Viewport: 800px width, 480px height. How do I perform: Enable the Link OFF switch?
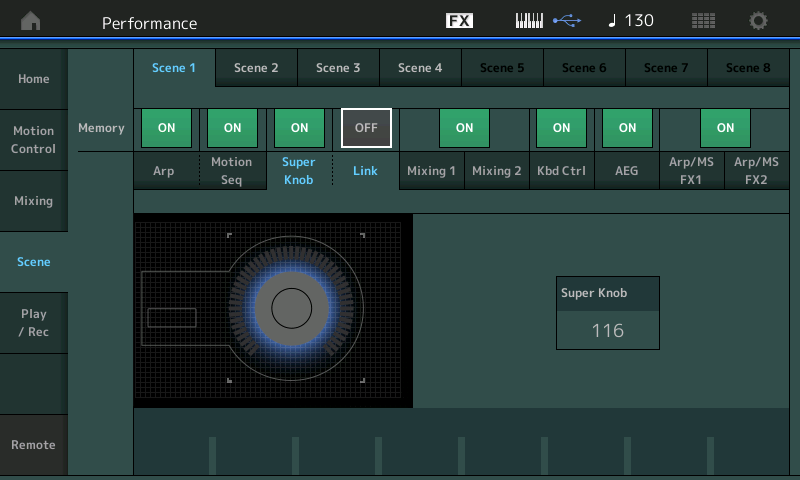pyautogui.click(x=366, y=128)
